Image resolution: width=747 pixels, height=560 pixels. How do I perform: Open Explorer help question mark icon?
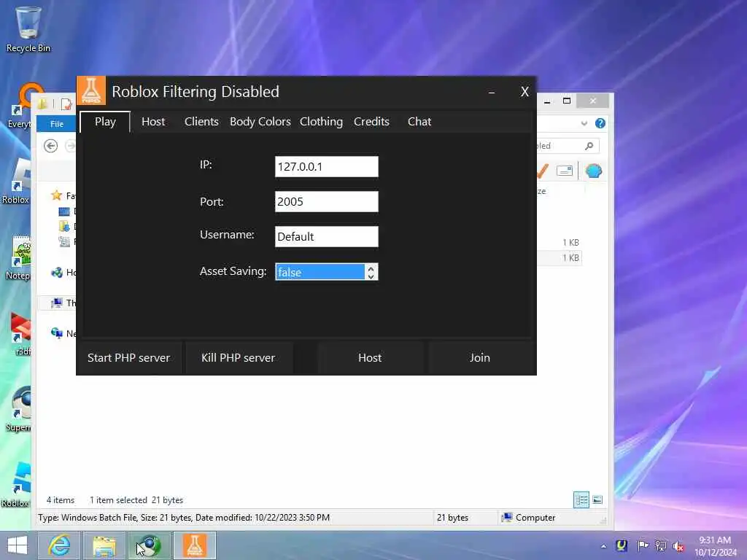tap(600, 124)
